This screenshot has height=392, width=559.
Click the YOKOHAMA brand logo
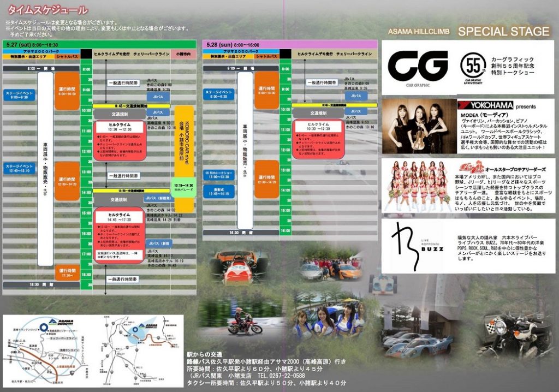tap(485, 105)
